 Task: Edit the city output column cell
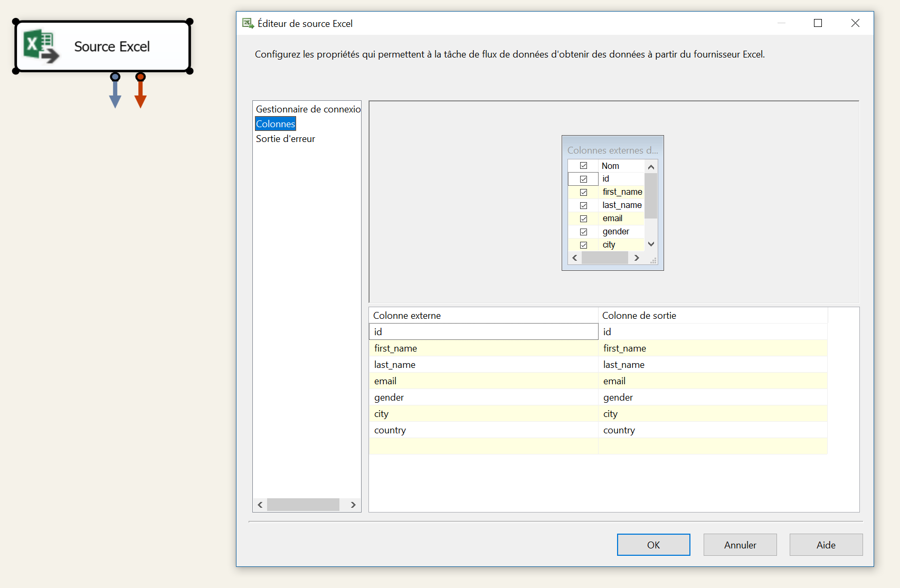point(713,414)
